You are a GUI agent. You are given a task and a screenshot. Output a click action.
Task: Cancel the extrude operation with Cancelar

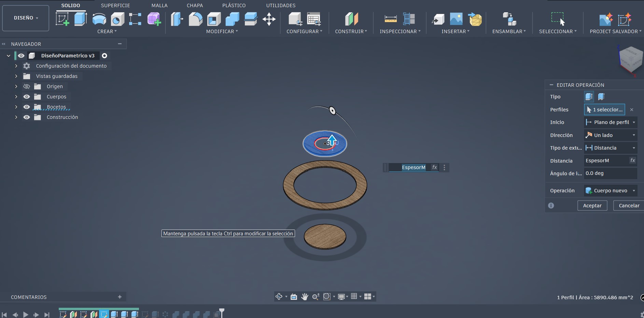pos(628,205)
